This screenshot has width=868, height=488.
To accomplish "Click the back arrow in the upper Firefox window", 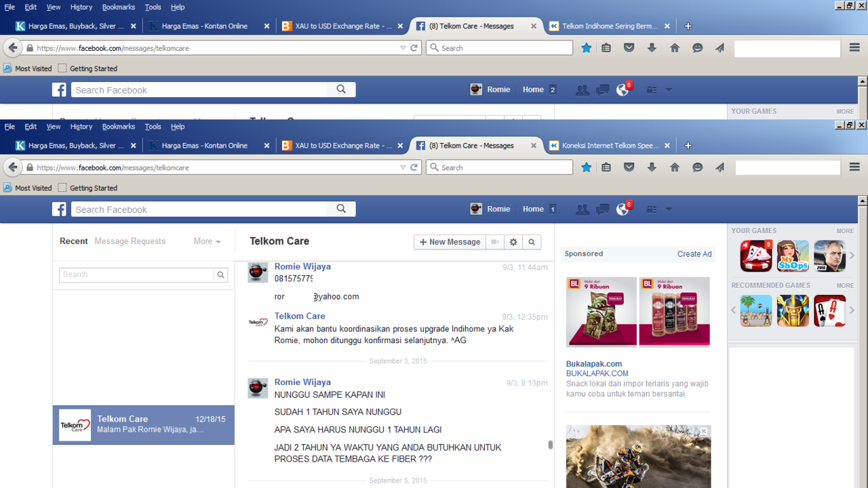I will (x=13, y=48).
